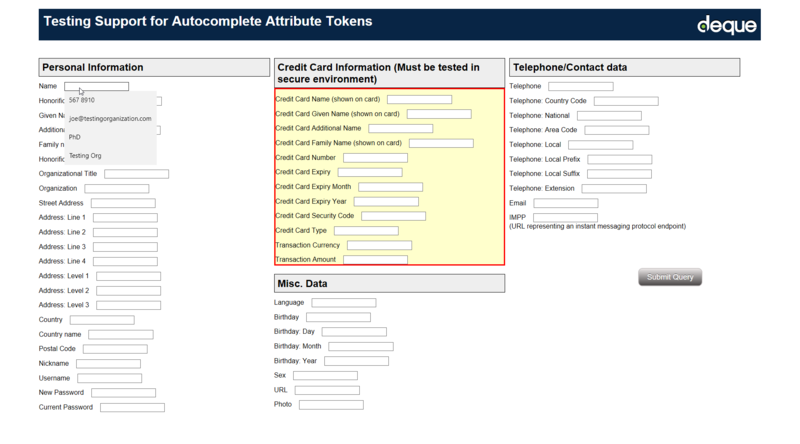Click the Birthday: Month field

(x=361, y=346)
